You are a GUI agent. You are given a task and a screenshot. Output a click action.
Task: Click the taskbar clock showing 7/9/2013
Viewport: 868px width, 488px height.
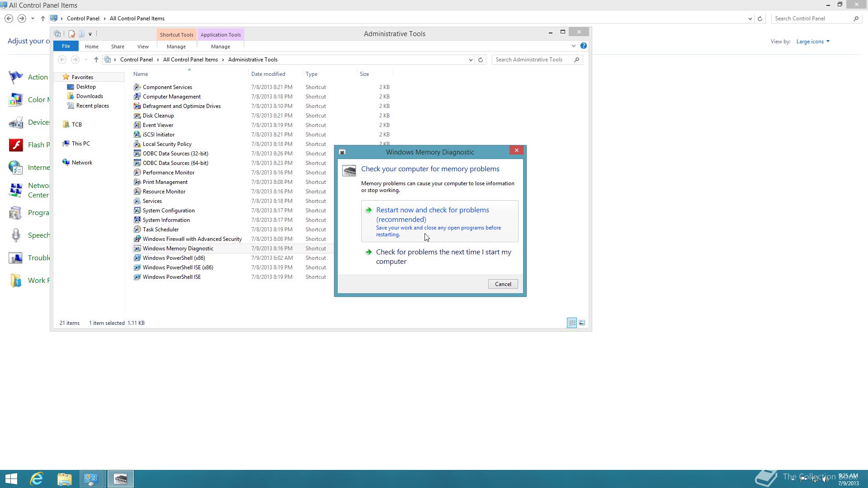[848, 479]
